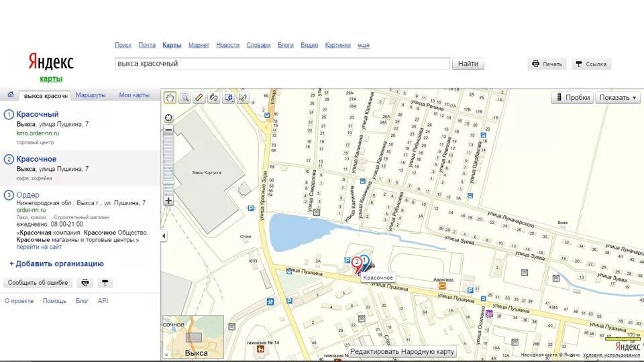
Task: Click parking icon beside Завод Корпусов
Action: pyautogui.click(x=250, y=208)
